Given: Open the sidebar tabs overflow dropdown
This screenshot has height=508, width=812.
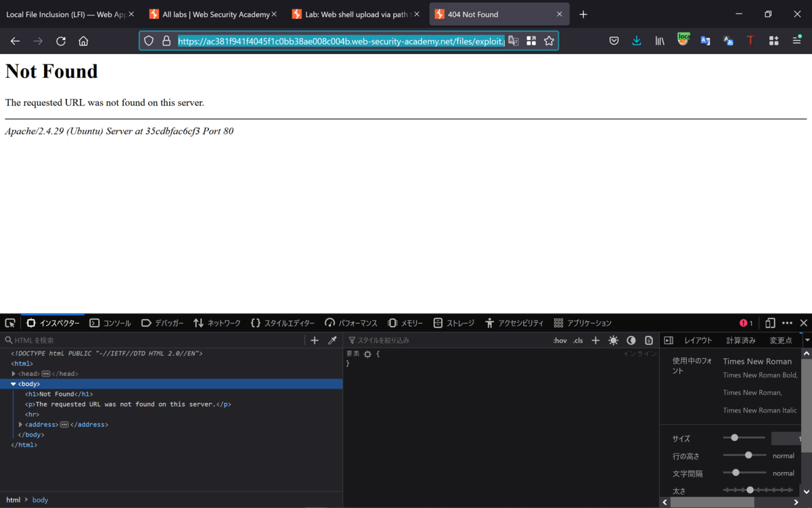Looking at the screenshot, I should tap(807, 340).
